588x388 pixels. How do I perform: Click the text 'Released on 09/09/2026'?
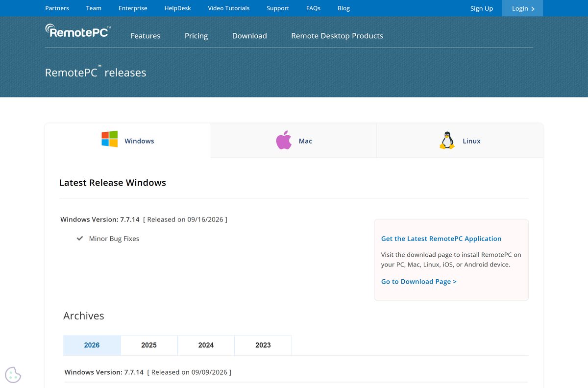click(x=190, y=372)
